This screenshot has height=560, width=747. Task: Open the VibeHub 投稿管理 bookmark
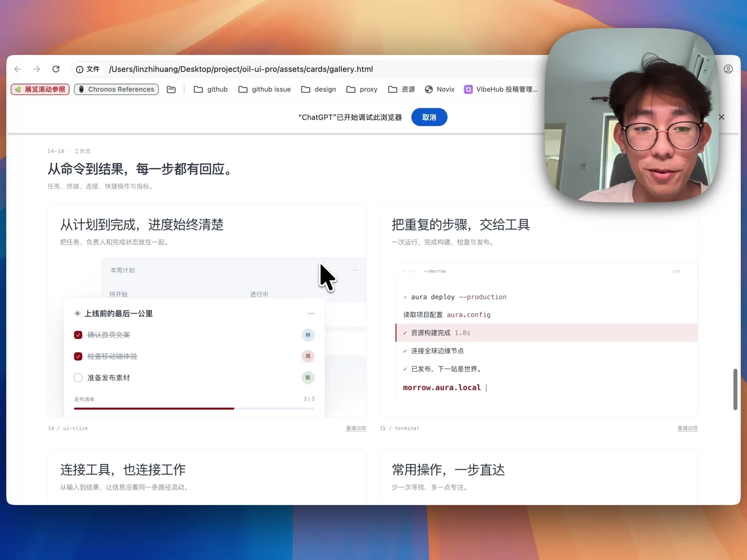click(x=500, y=89)
